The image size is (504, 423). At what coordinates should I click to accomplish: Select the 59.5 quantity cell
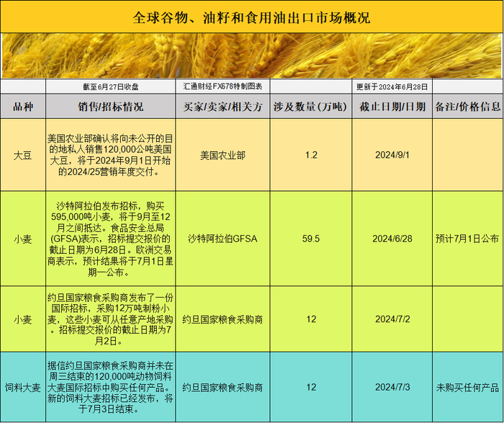311,239
